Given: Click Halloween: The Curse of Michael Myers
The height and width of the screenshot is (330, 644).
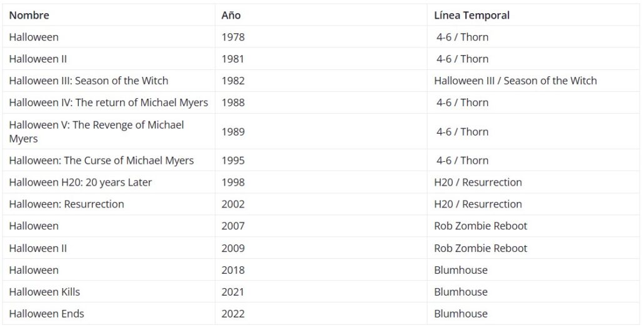Looking at the screenshot, I should pyautogui.click(x=101, y=161).
